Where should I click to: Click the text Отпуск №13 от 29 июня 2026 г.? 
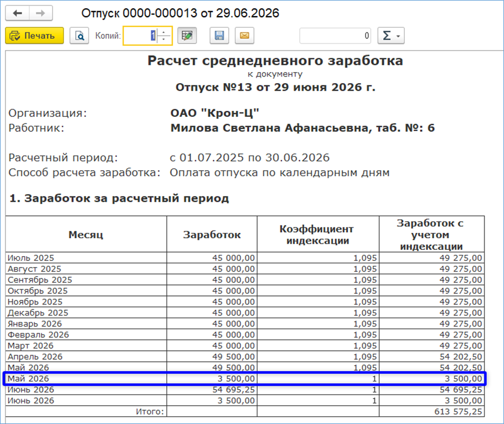click(x=275, y=87)
